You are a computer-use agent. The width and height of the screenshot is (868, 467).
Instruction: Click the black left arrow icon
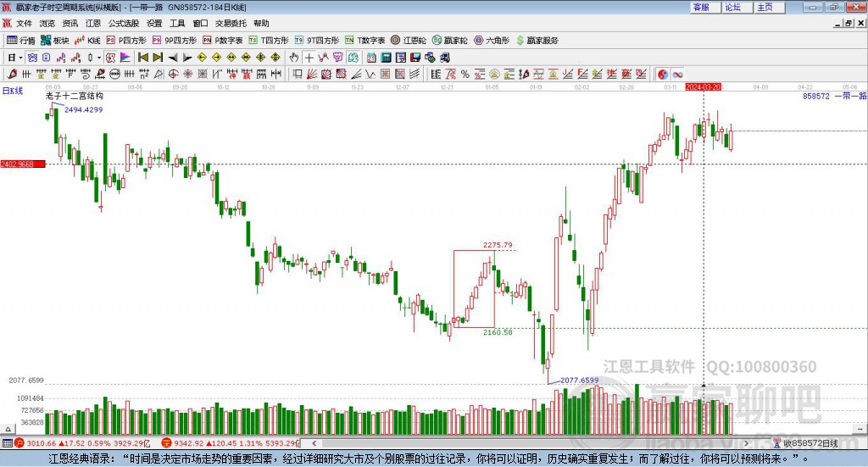[173, 57]
